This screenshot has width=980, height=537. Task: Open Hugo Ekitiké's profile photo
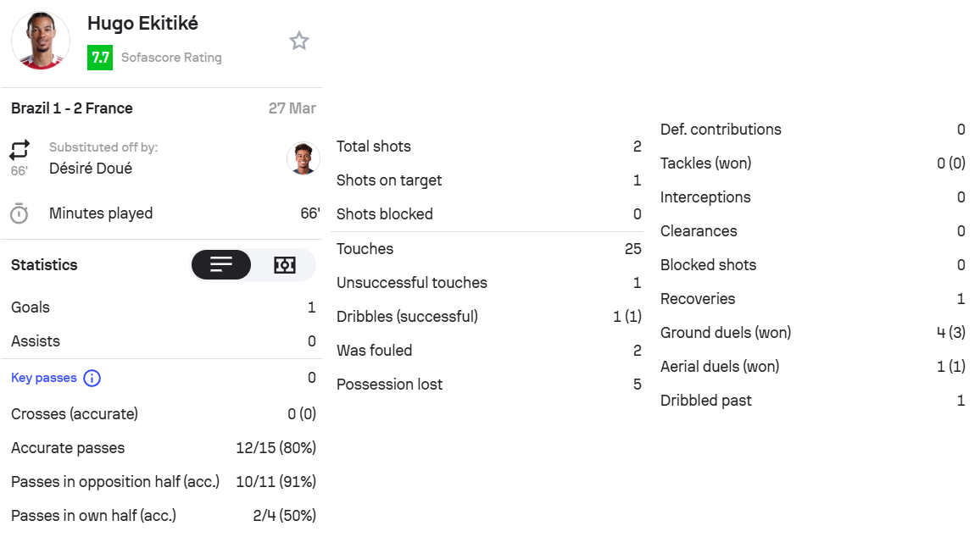(41, 40)
